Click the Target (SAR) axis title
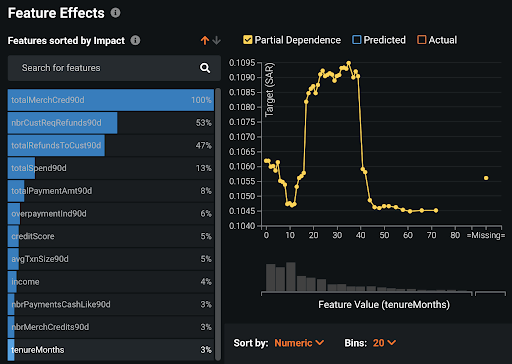 pos(269,90)
